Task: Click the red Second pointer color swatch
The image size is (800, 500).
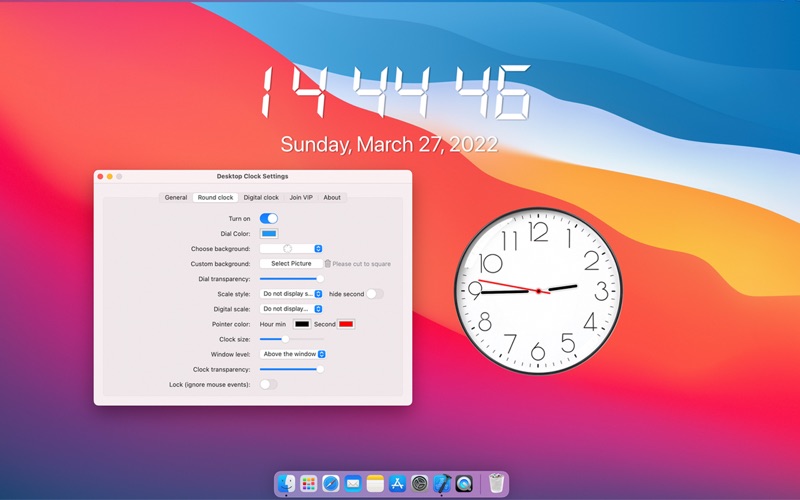Action: coord(346,324)
